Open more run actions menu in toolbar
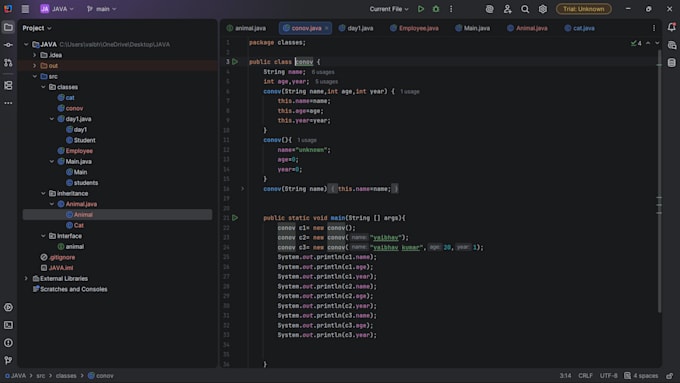This screenshot has width=680, height=383. coord(451,9)
